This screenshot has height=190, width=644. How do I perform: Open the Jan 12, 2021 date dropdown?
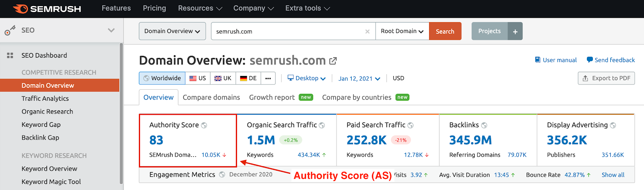coord(359,78)
